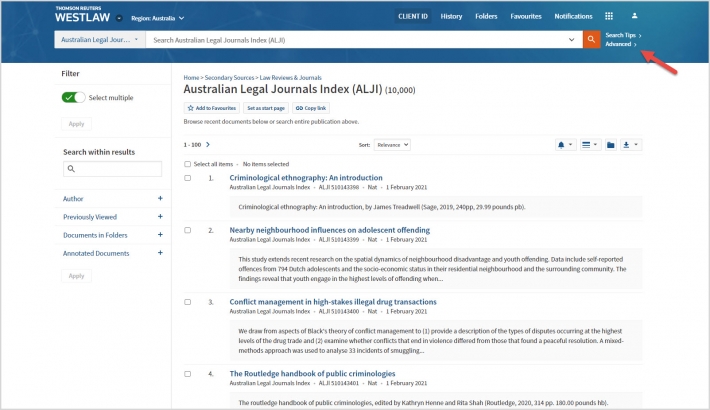Open the user profile icon
The height and width of the screenshot is (410, 710).
[634, 16]
